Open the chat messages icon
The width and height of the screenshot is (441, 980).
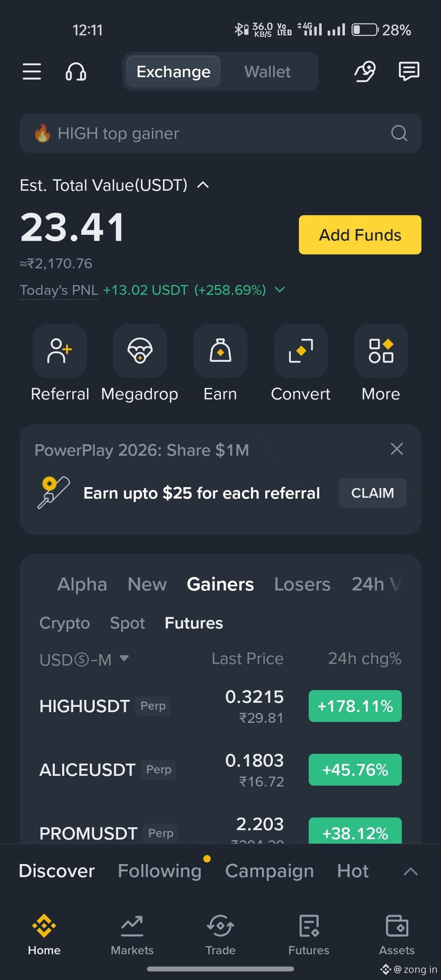[409, 71]
